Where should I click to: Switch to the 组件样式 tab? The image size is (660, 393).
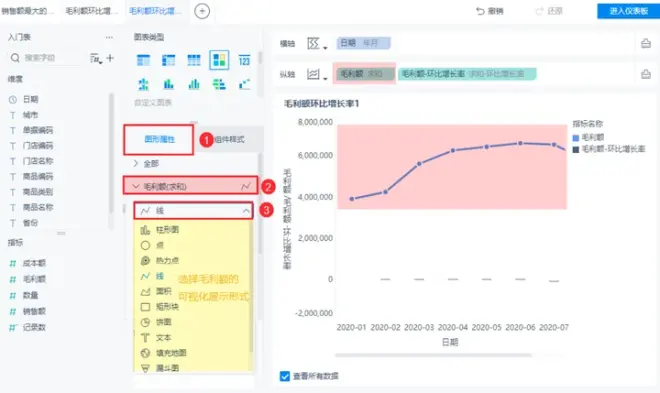coord(229,139)
